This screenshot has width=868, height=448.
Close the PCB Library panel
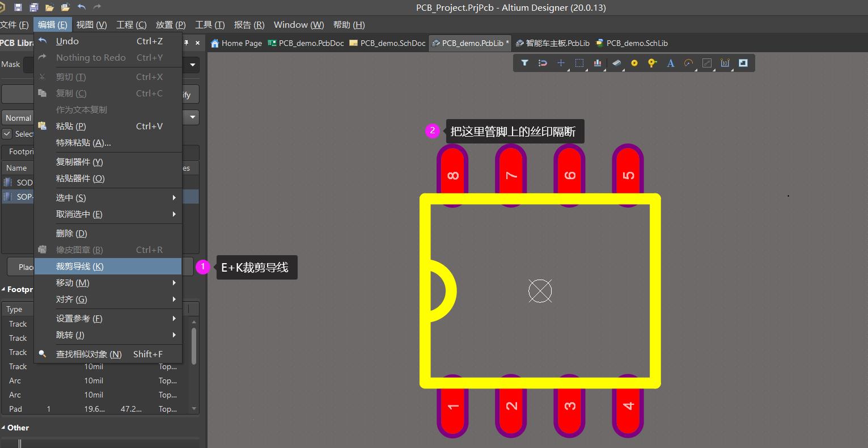pos(198,43)
